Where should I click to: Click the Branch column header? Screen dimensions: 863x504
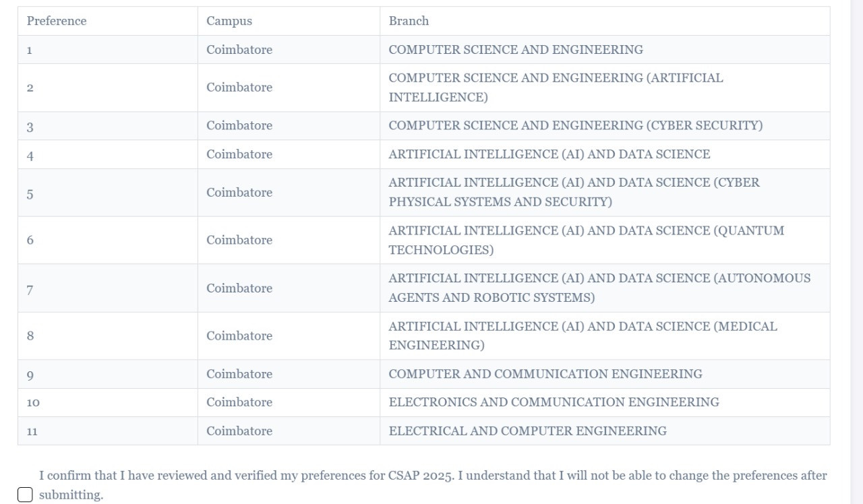click(x=409, y=21)
